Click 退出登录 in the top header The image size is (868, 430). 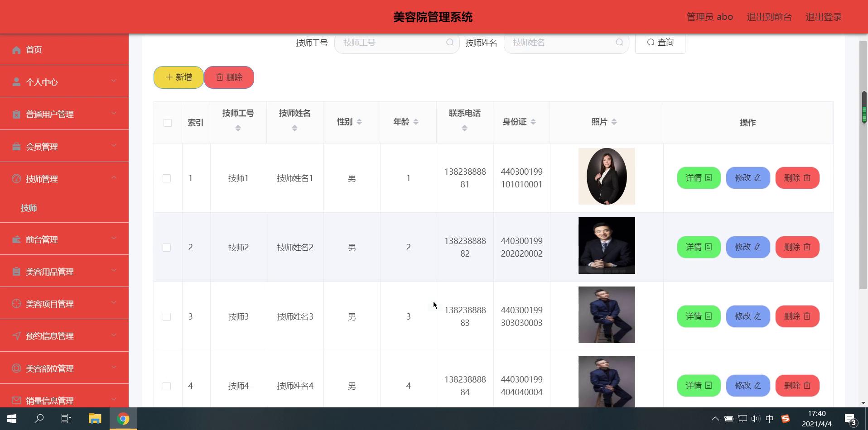point(823,17)
